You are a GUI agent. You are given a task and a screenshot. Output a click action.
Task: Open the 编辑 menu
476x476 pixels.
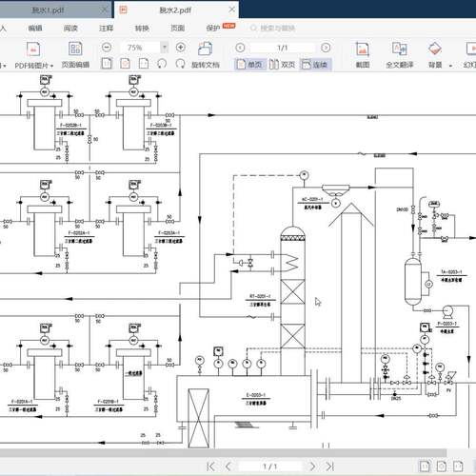[x=35, y=29]
